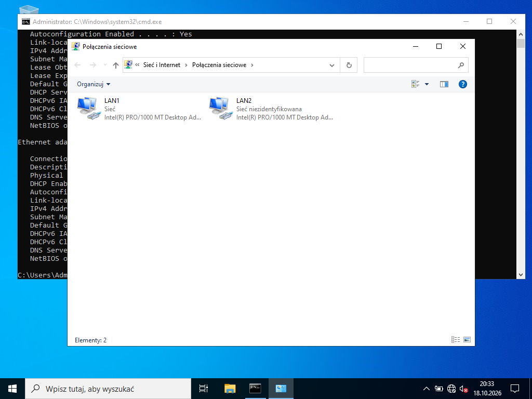Open the notification center icon
Screen dimensions: 532x399
(x=515, y=389)
